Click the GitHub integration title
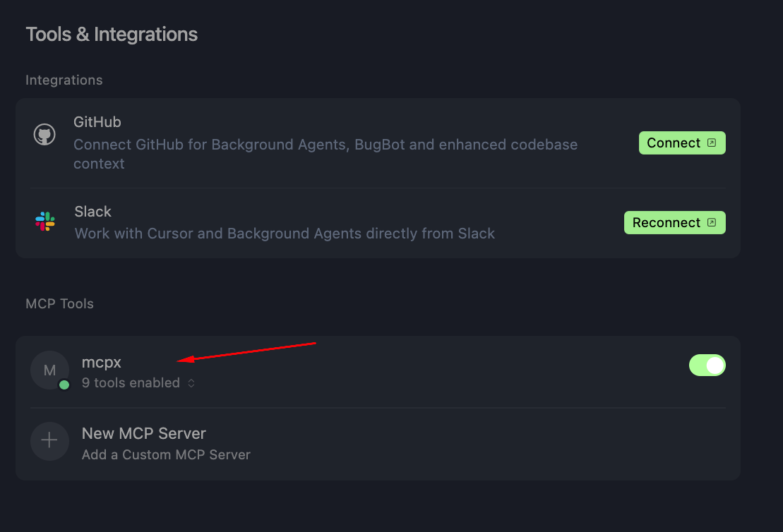The image size is (783, 532). [97, 122]
